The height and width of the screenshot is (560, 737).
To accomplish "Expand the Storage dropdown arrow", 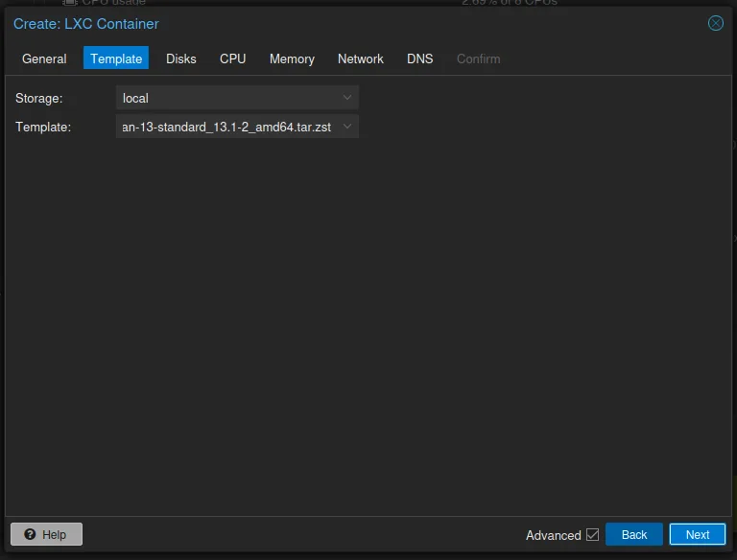I will [x=347, y=98].
